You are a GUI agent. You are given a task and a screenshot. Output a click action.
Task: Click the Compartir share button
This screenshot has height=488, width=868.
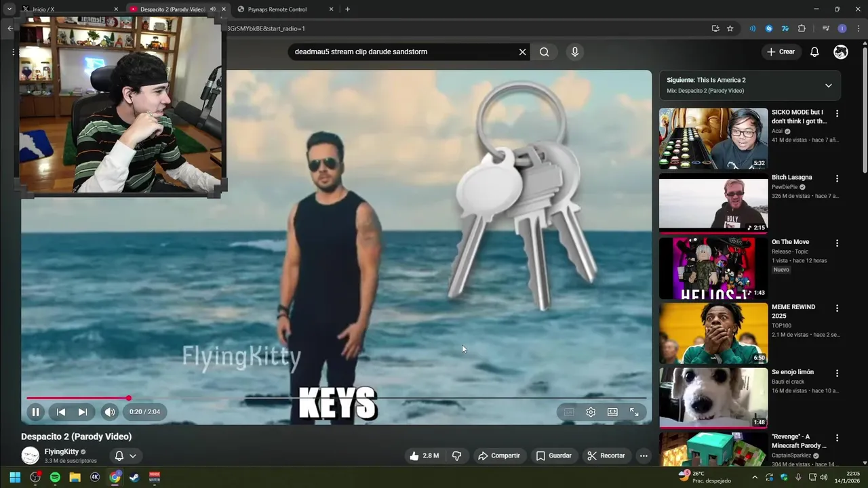click(498, 455)
